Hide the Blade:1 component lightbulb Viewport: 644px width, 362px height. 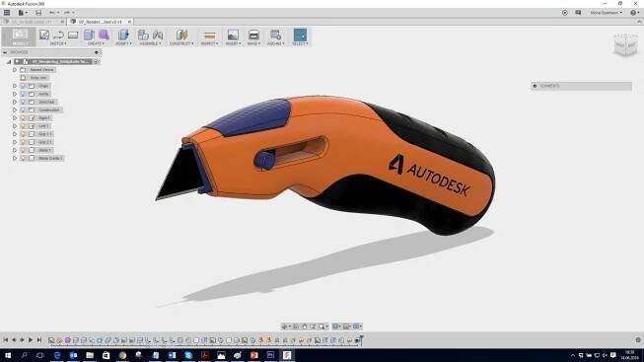[23, 150]
